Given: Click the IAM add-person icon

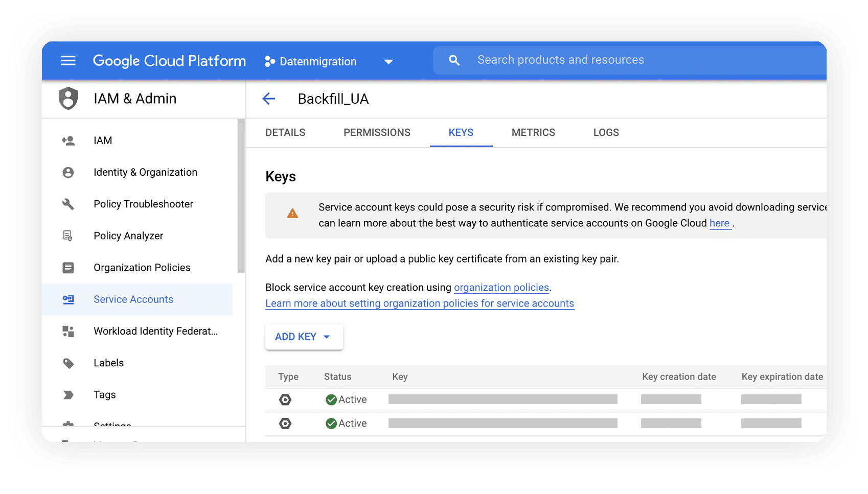Looking at the screenshot, I should pos(68,140).
